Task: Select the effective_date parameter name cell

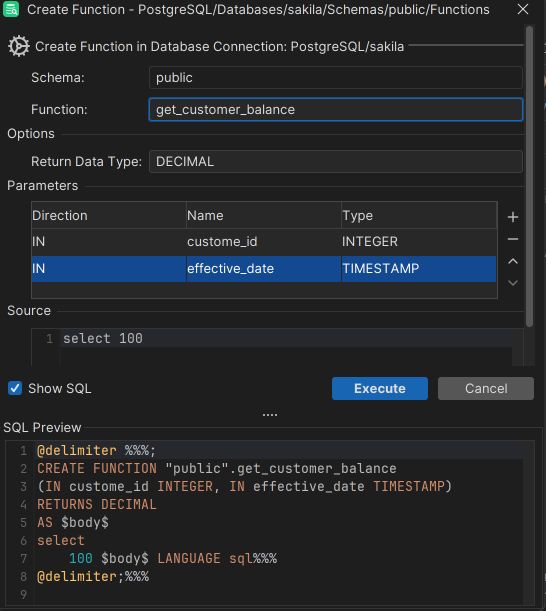Action: [x=263, y=268]
